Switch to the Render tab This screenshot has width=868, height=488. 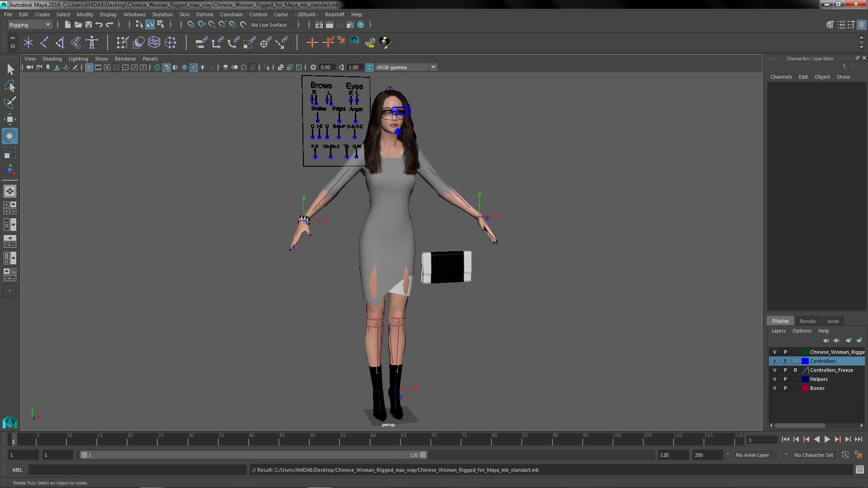tap(807, 320)
